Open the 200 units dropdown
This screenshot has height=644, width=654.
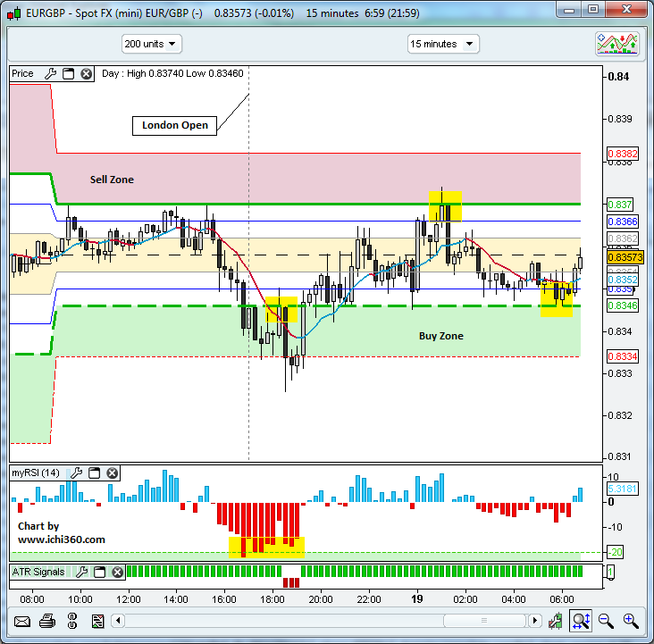[x=152, y=44]
